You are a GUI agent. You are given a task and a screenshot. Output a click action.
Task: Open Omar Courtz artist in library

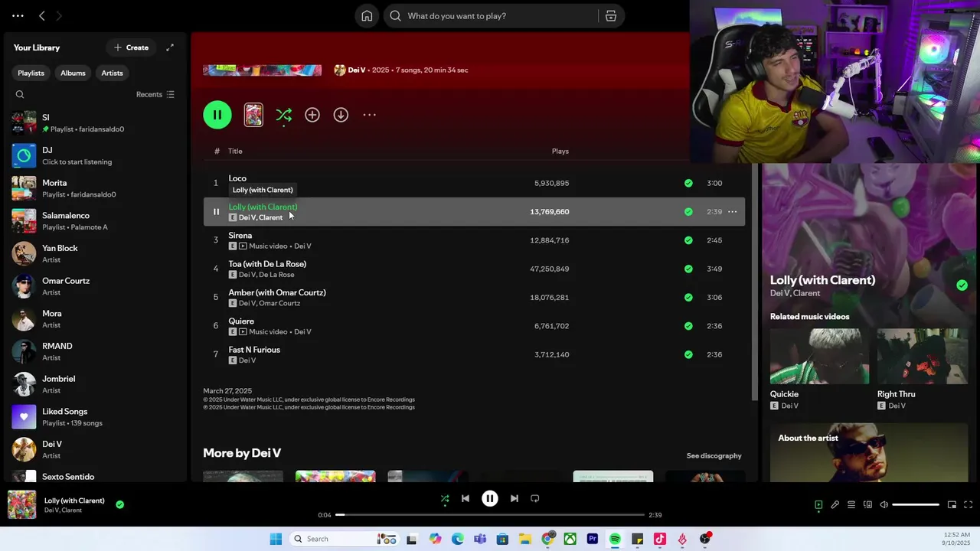(x=94, y=286)
